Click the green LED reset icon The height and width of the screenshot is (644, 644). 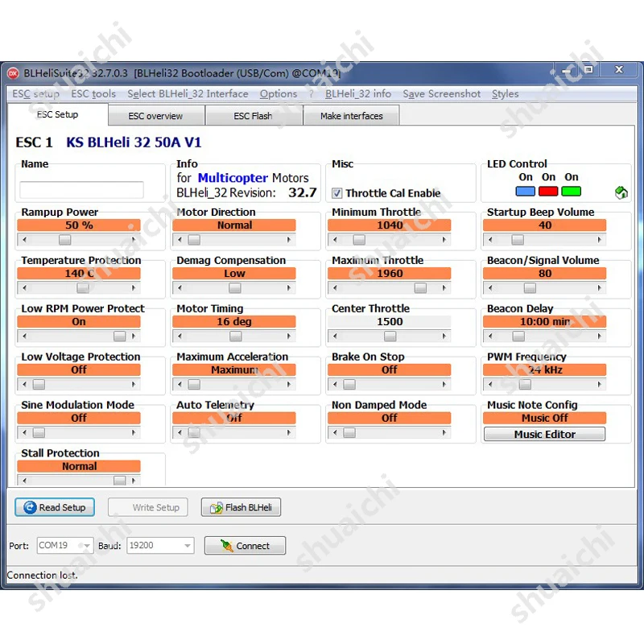pos(621,192)
